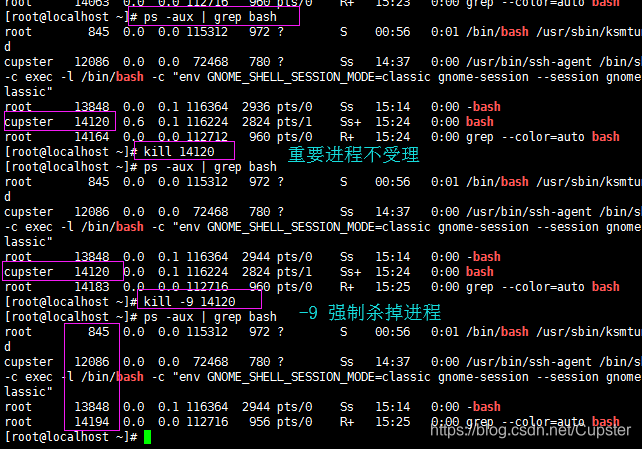Click 'grep --color=auto bash' in PID 14183 row
Viewport: 642px width, 449px height.
[543, 287]
